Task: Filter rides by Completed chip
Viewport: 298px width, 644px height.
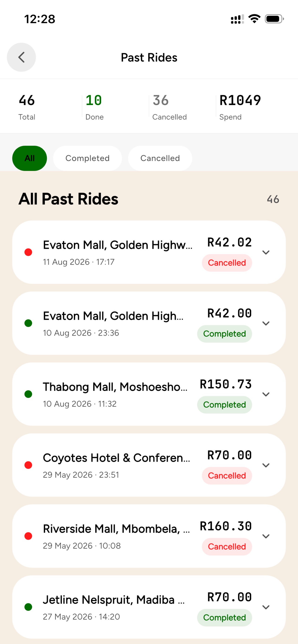Action: (x=87, y=158)
